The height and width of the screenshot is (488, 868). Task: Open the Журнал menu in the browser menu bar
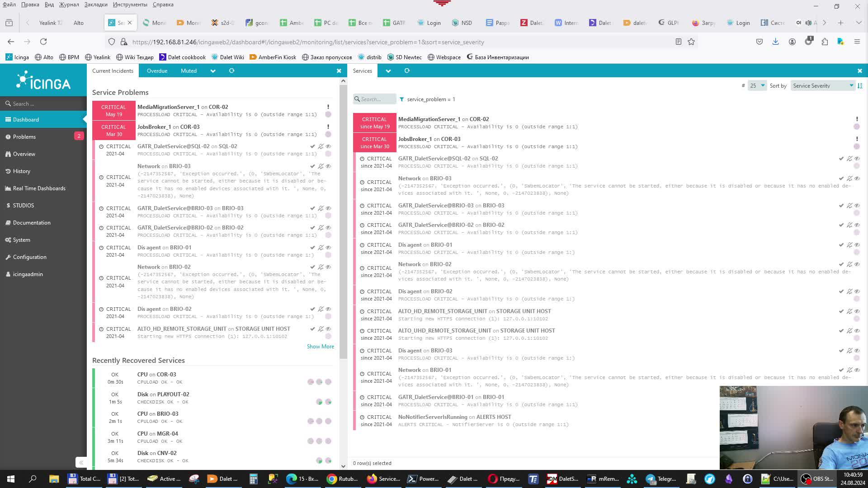point(69,5)
